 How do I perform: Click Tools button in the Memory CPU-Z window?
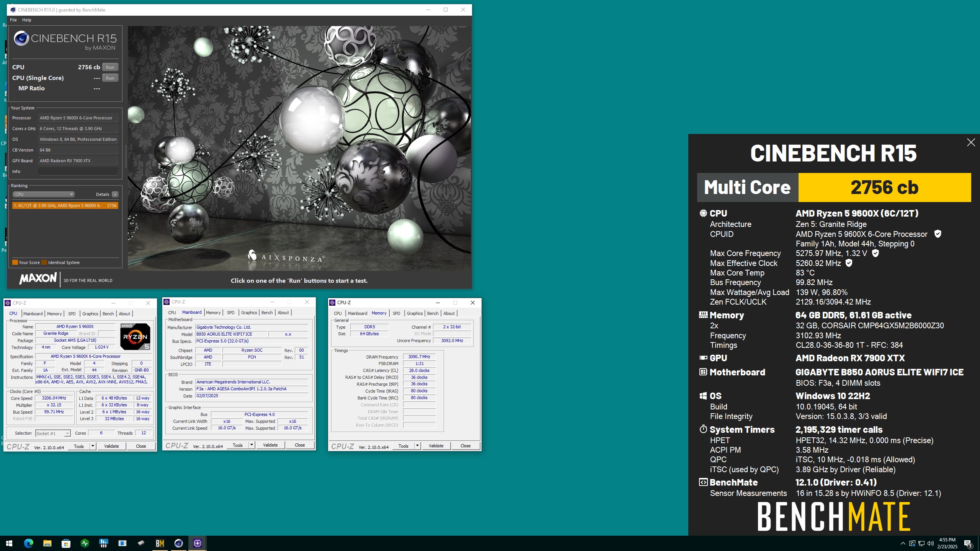click(x=403, y=446)
